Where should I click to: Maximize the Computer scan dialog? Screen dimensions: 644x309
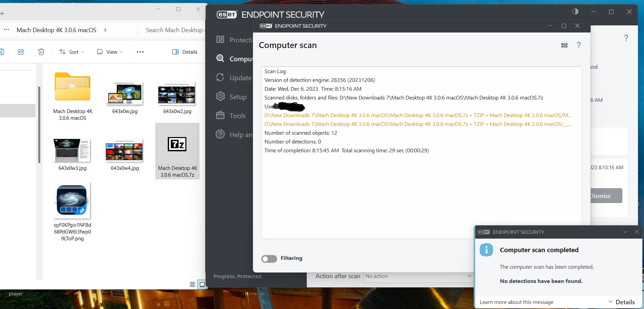click(x=564, y=26)
